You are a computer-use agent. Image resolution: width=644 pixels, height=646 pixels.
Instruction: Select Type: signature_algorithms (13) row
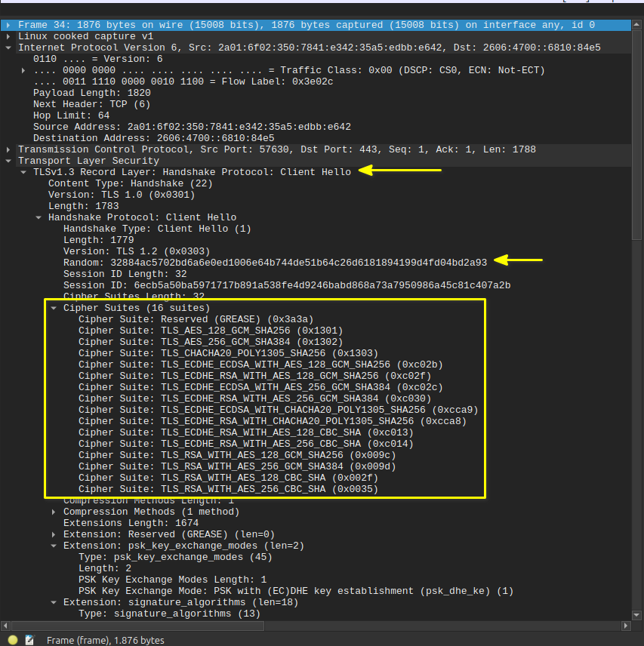pos(169,614)
